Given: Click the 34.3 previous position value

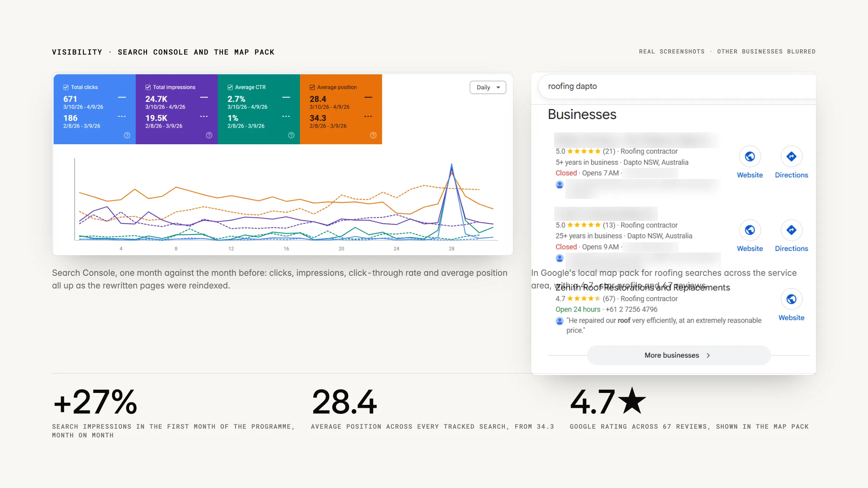Looking at the screenshot, I should pos(318,118).
